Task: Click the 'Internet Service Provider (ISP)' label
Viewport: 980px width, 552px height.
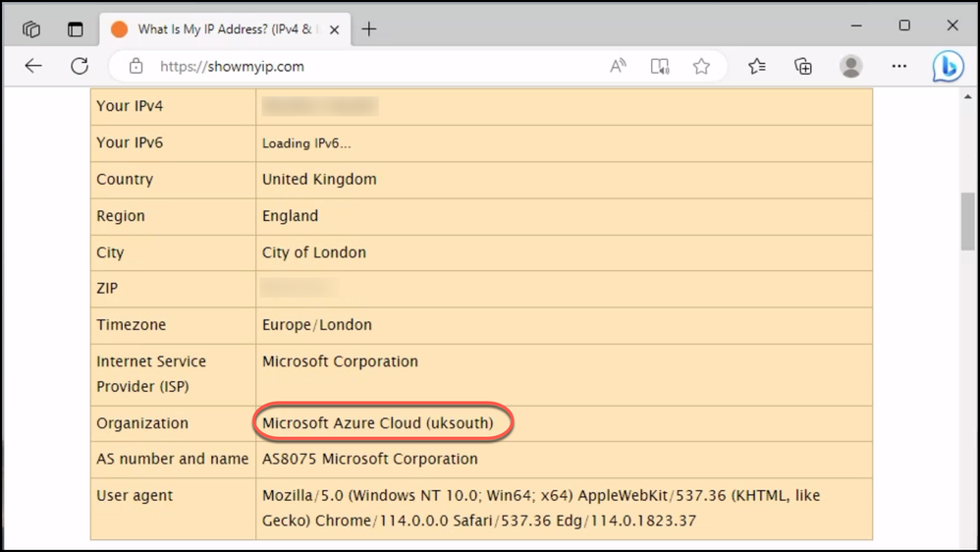Action: (x=151, y=374)
